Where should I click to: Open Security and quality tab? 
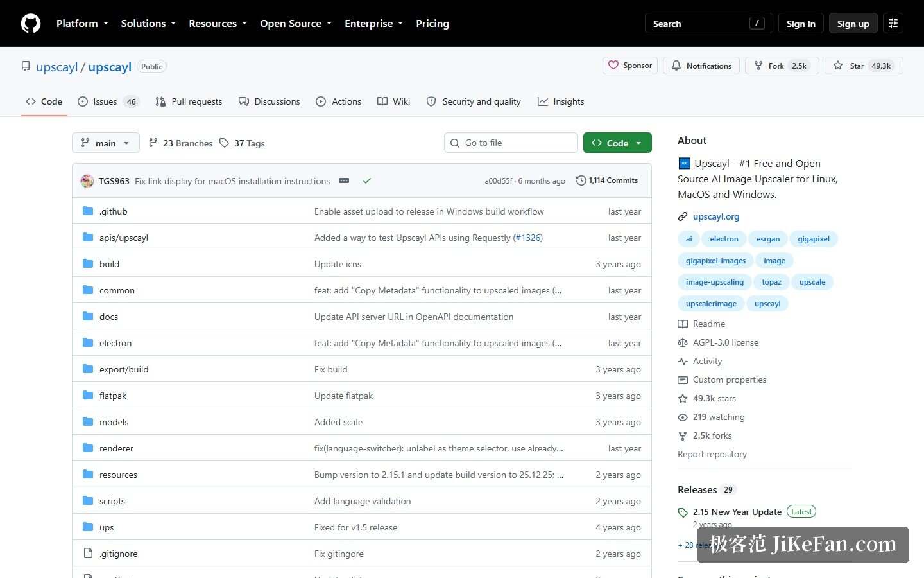[x=474, y=101]
